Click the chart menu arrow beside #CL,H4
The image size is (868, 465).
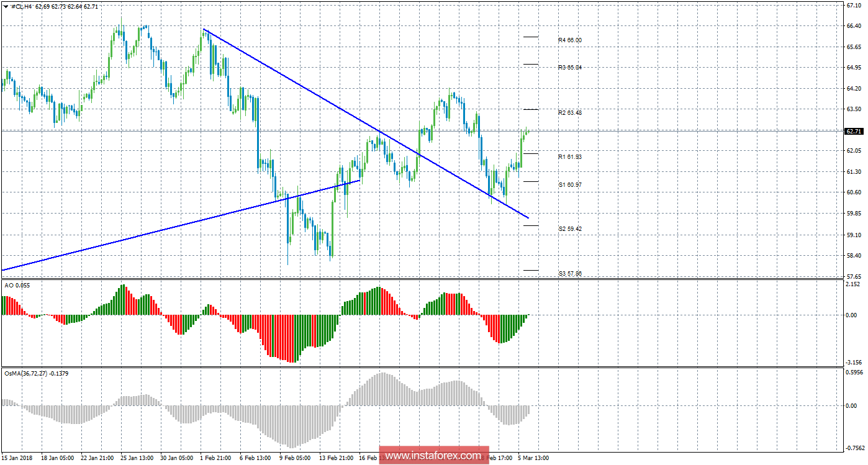[x=6, y=6]
